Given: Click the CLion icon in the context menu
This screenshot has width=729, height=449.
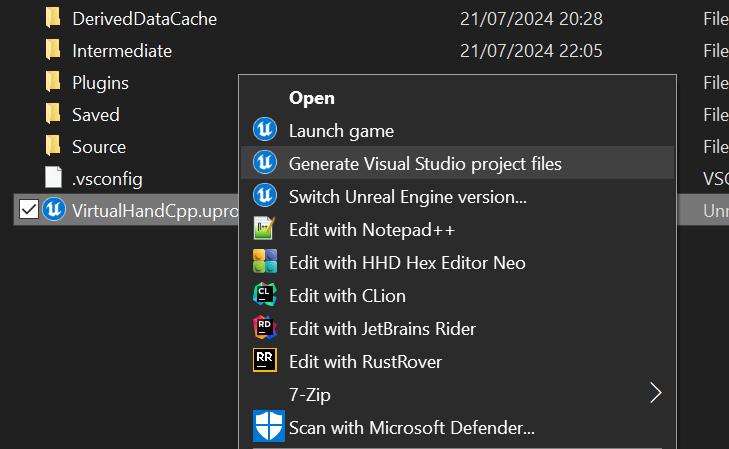Looking at the screenshot, I should 265,294.
